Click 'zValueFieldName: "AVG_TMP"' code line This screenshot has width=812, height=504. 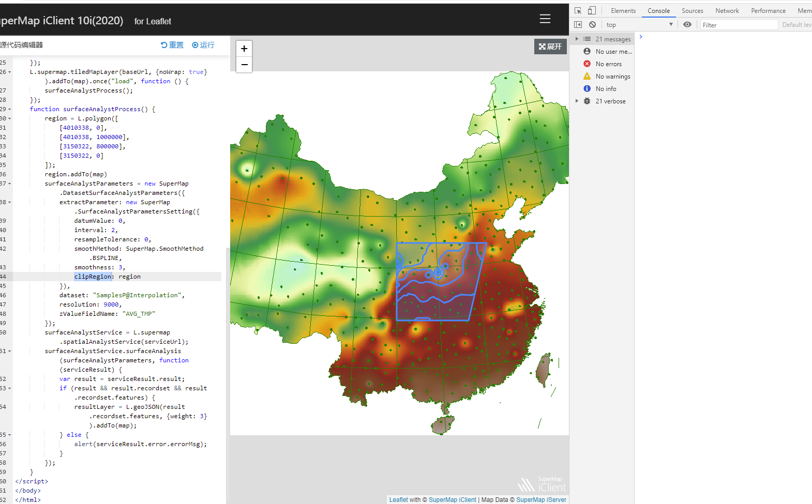click(107, 314)
